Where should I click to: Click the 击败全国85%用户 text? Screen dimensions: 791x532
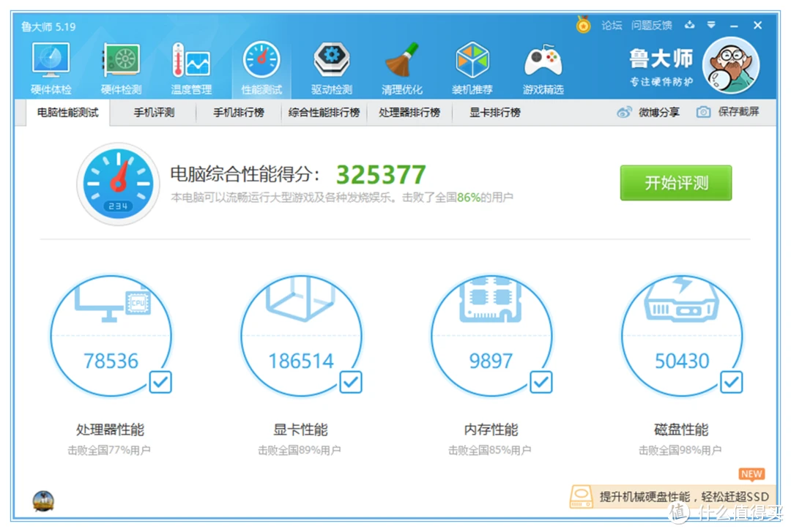click(489, 450)
